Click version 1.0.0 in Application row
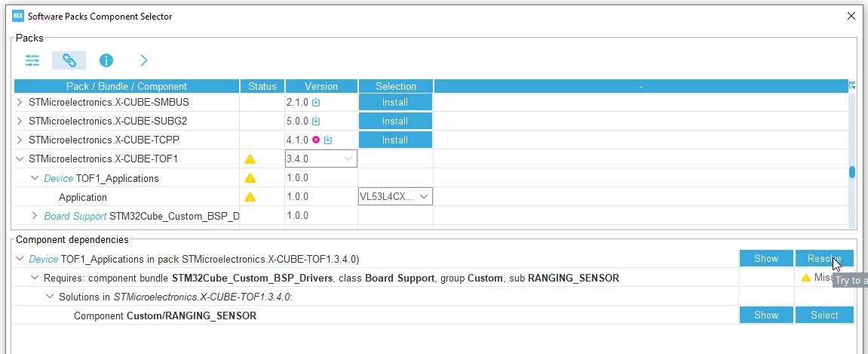 pos(298,197)
